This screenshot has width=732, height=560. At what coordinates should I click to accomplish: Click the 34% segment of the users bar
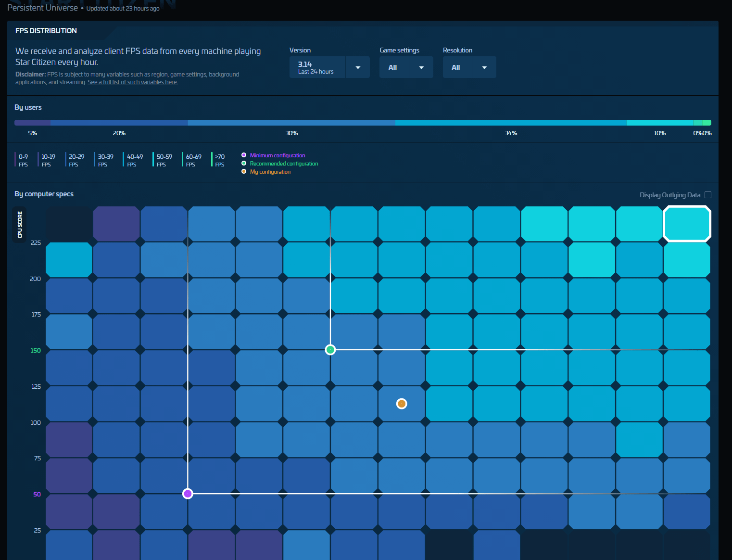click(x=511, y=123)
